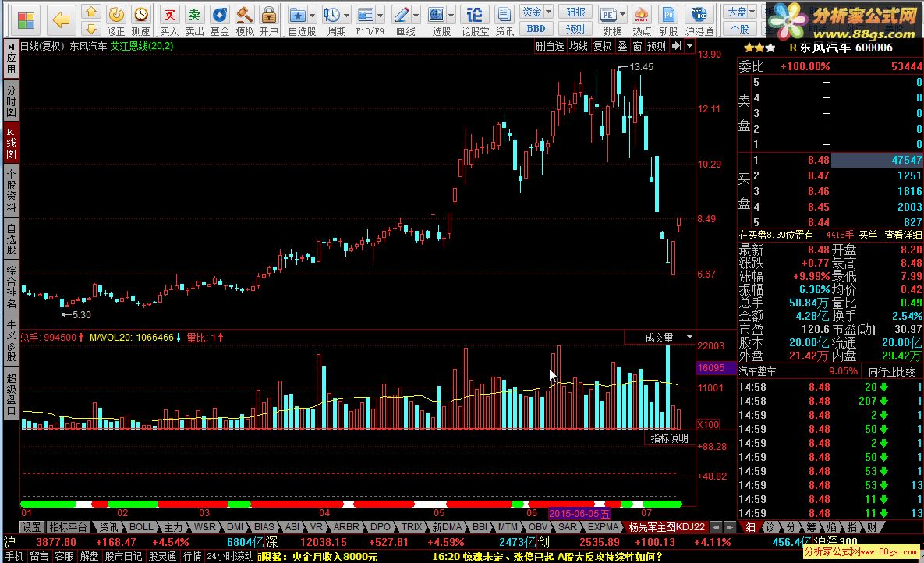Image resolution: width=924 pixels, height=563 pixels.
Task: Click the 股市日记 status bar item
Action: coord(123,556)
